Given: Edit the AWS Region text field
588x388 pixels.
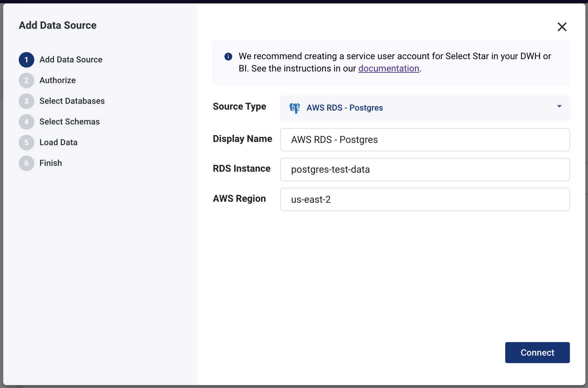Looking at the screenshot, I should (424, 199).
